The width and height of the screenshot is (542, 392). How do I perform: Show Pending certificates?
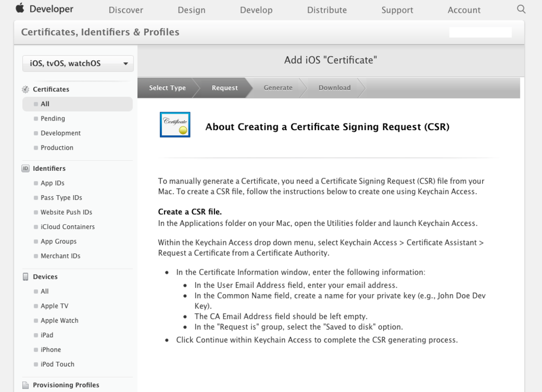click(52, 118)
